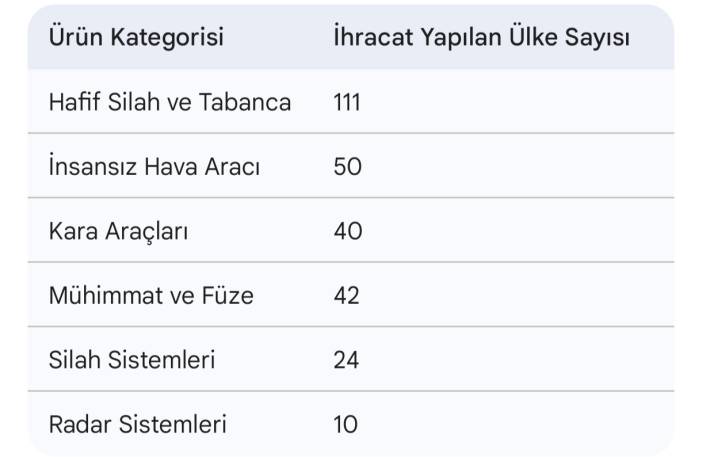Click the İhracat Yapılan Ülke Sayısı header

click(482, 37)
